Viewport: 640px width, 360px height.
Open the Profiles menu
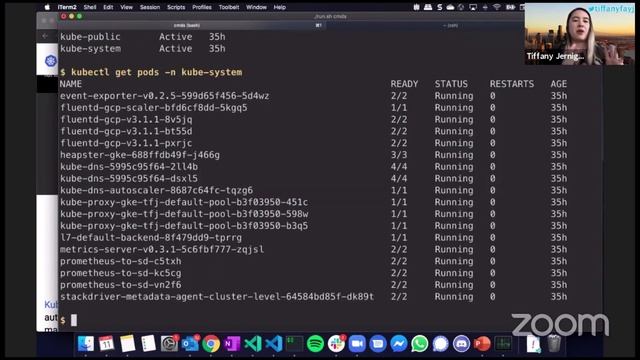[202, 7]
